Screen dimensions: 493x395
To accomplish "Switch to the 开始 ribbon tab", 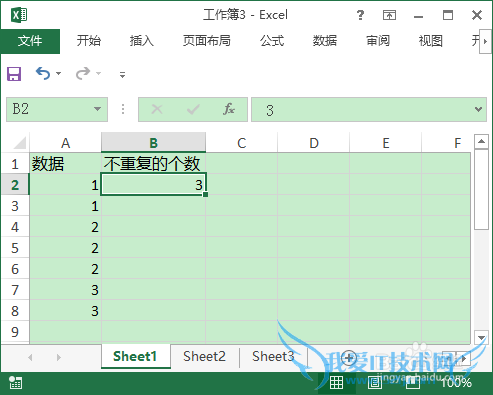I will click(89, 41).
